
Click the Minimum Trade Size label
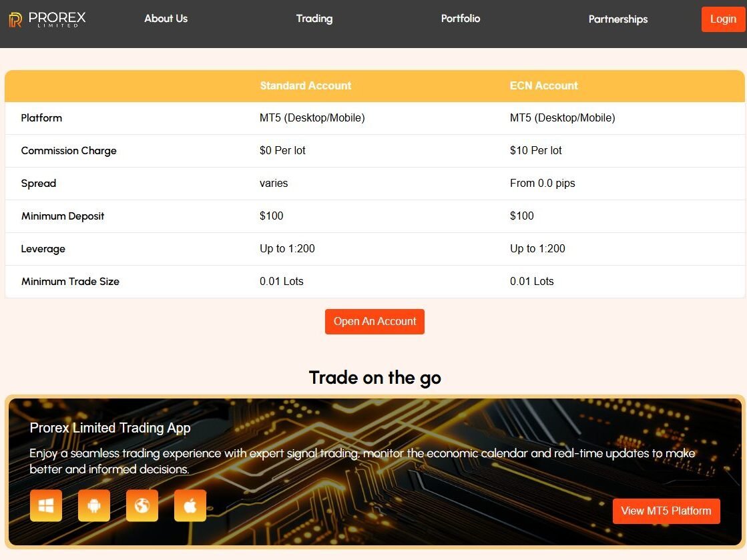coord(70,282)
